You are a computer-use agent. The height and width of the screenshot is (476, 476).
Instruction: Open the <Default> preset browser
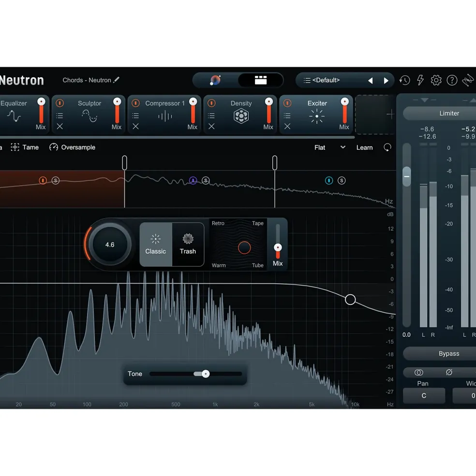click(326, 80)
